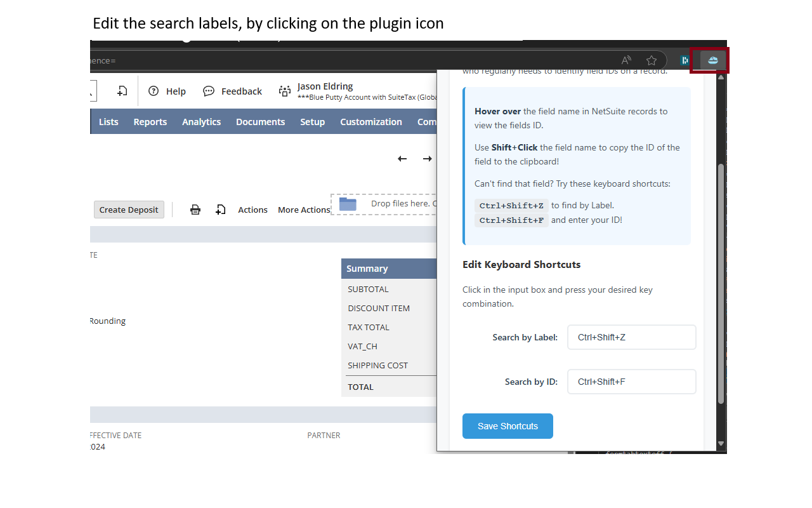This screenshot has height=508, width=812.
Task: Click the Help question mark icon
Action: pos(154,91)
